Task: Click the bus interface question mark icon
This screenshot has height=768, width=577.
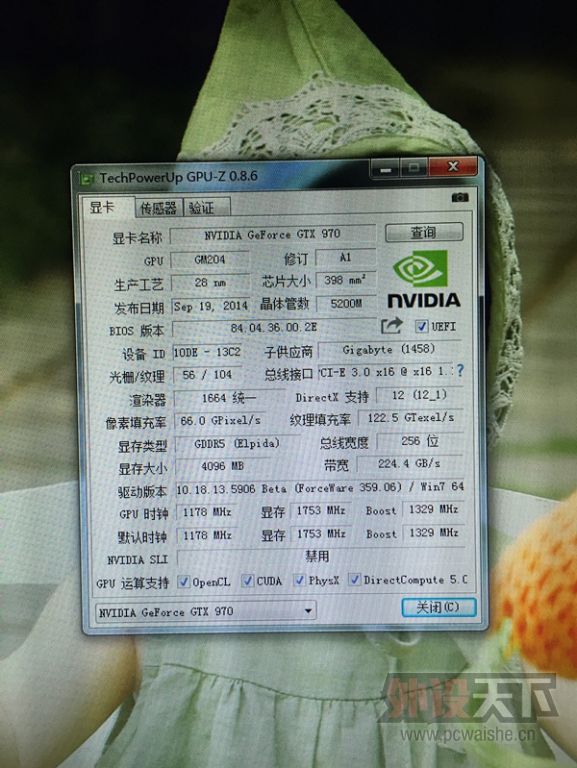Action: pyautogui.click(x=459, y=371)
